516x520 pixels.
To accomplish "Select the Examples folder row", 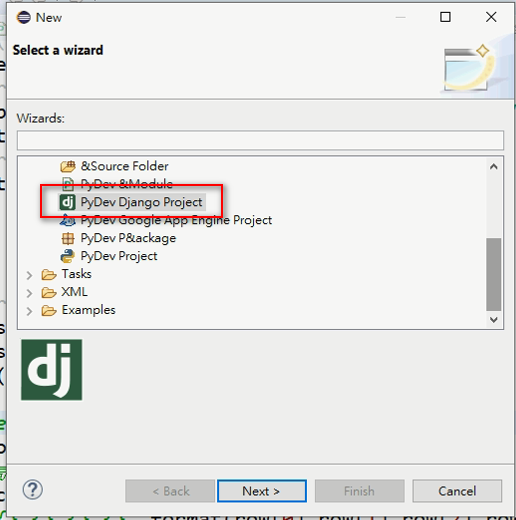I will pyautogui.click(x=89, y=310).
